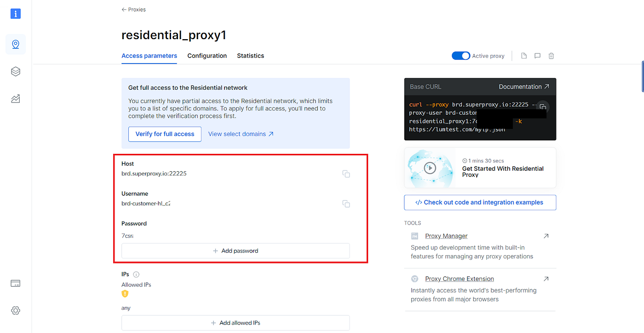644x333 pixels.
Task: Copy the Base CURL command snippet
Action: (x=542, y=107)
